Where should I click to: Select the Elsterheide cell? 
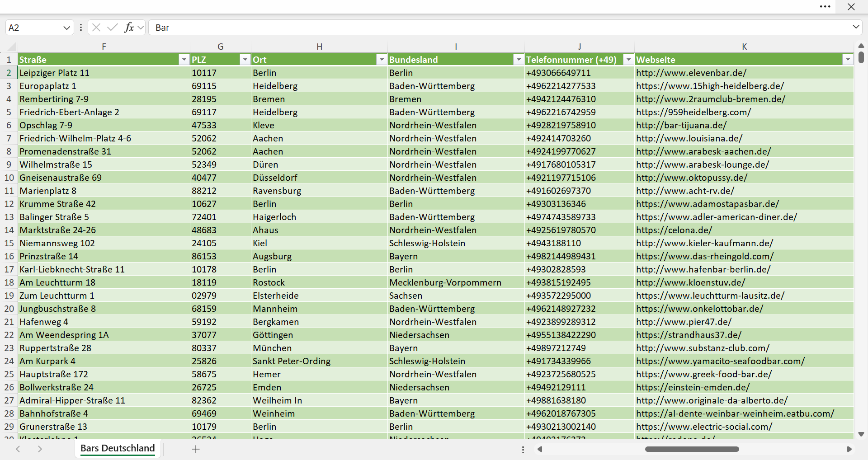(x=319, y=296)
